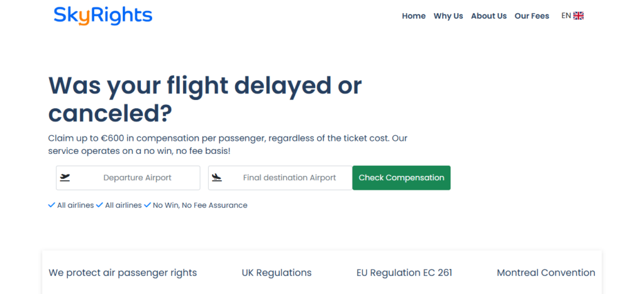Click the second All airlines checkmark
This screenshot has height=294, width=644.
tap(99, 205)
